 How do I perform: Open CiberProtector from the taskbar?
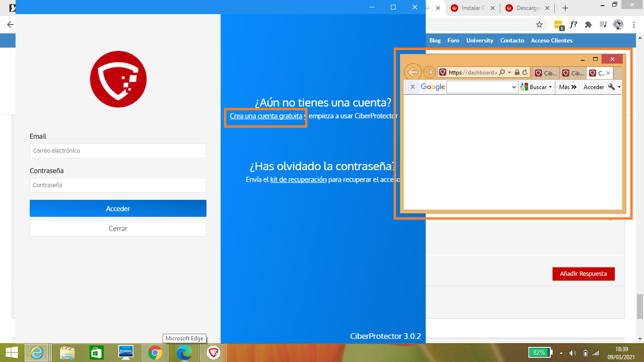214,353
